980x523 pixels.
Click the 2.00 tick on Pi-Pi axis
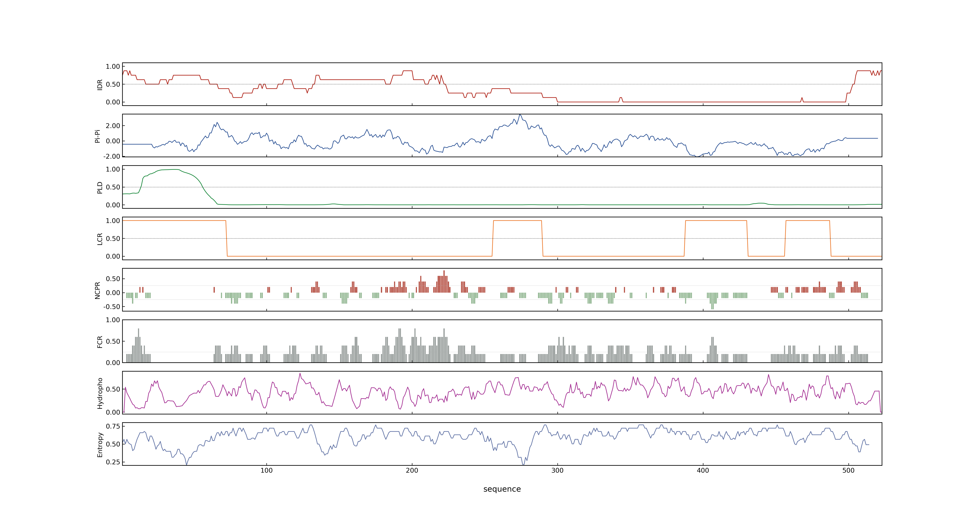click(113, 126)
